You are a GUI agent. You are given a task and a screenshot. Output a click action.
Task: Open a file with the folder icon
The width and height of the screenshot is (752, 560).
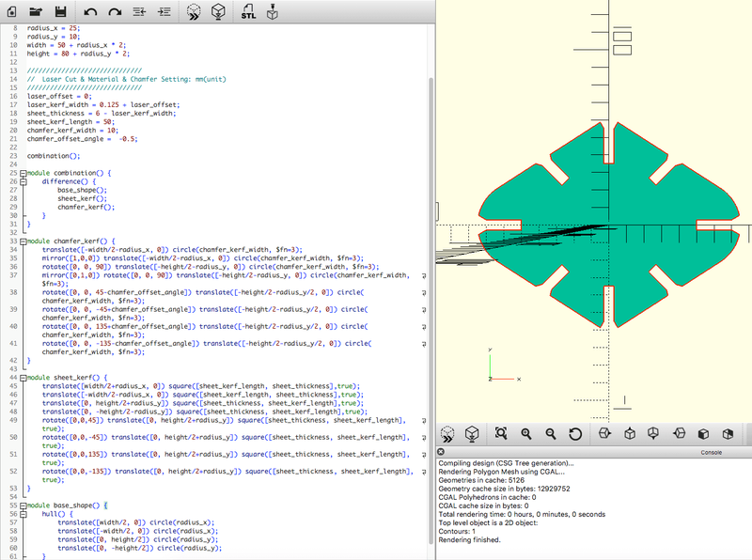[36, 11]
